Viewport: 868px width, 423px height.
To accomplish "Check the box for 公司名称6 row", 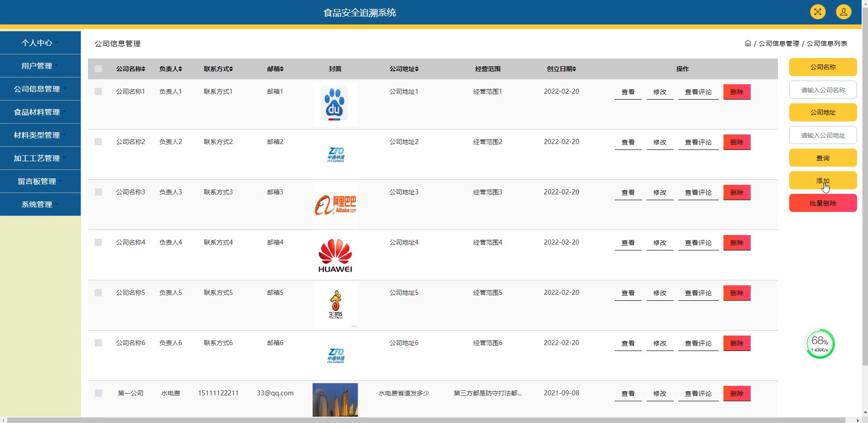I will click(98, 343).
